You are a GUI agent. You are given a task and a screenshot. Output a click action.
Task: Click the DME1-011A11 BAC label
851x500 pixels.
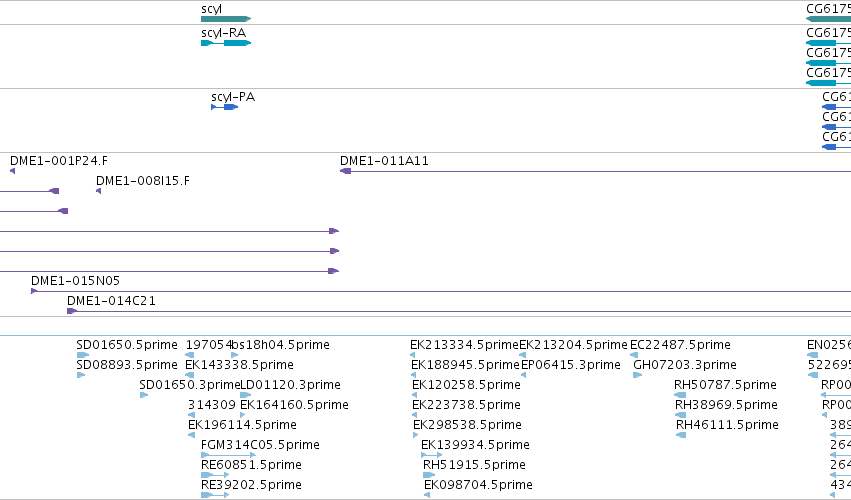pos(384,161)
